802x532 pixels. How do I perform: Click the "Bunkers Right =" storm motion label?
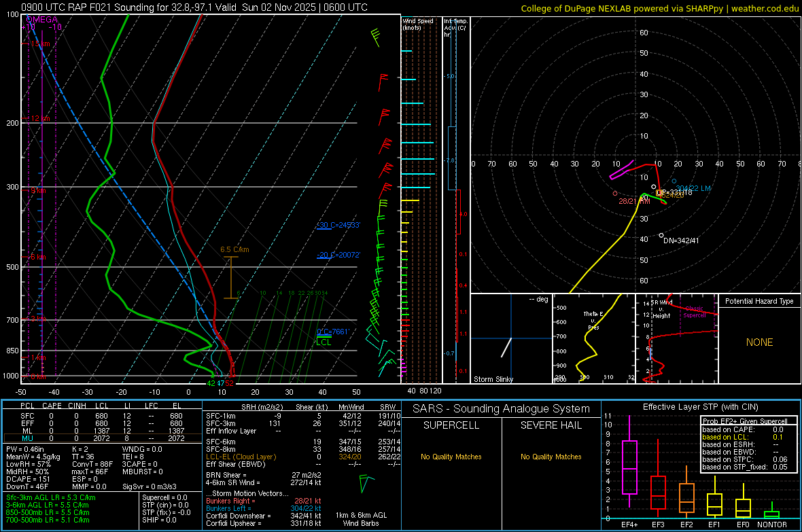tap(230, 501)
